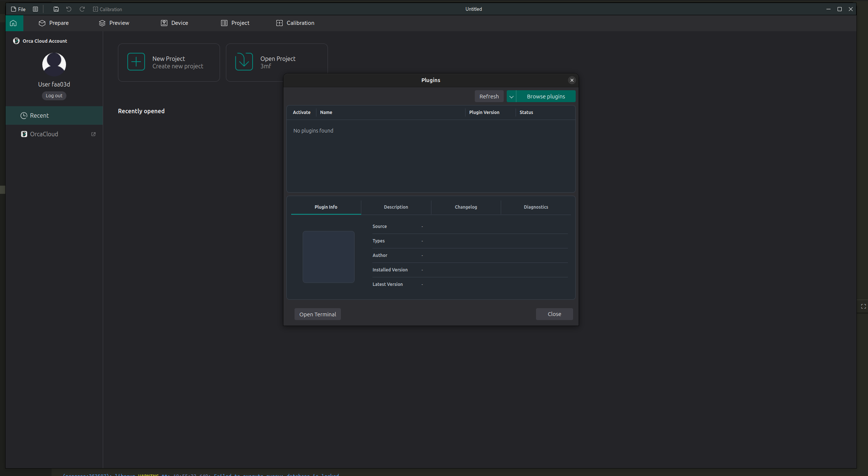Select the Prepare tab
The height and width of the screenshot is (476, 868).
[54, 23]
